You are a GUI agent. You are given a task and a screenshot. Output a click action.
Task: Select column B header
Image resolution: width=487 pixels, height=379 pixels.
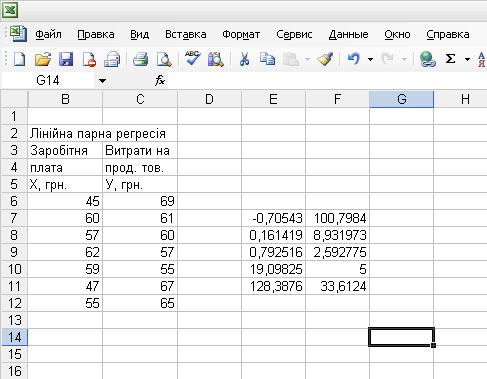point(65,99)
